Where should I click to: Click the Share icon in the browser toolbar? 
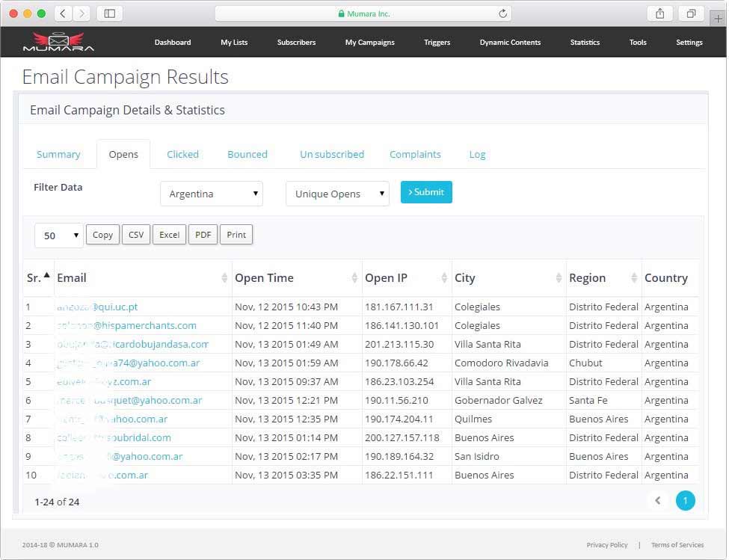point(659,13)
